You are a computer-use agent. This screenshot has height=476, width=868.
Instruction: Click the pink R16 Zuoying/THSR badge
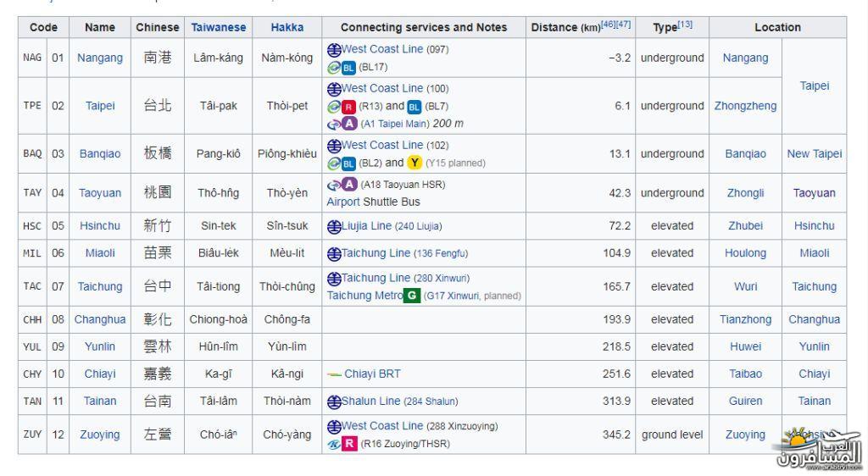coord(349,444)
